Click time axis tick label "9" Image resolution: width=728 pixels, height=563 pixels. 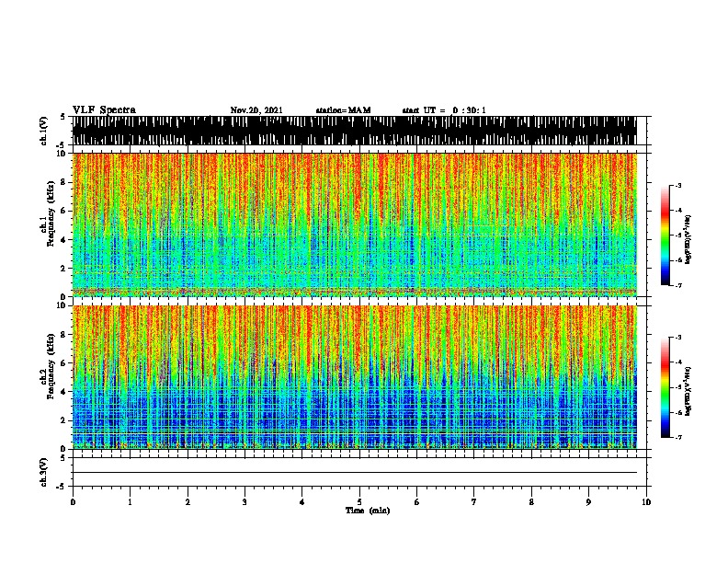click(x=588, y=502)
